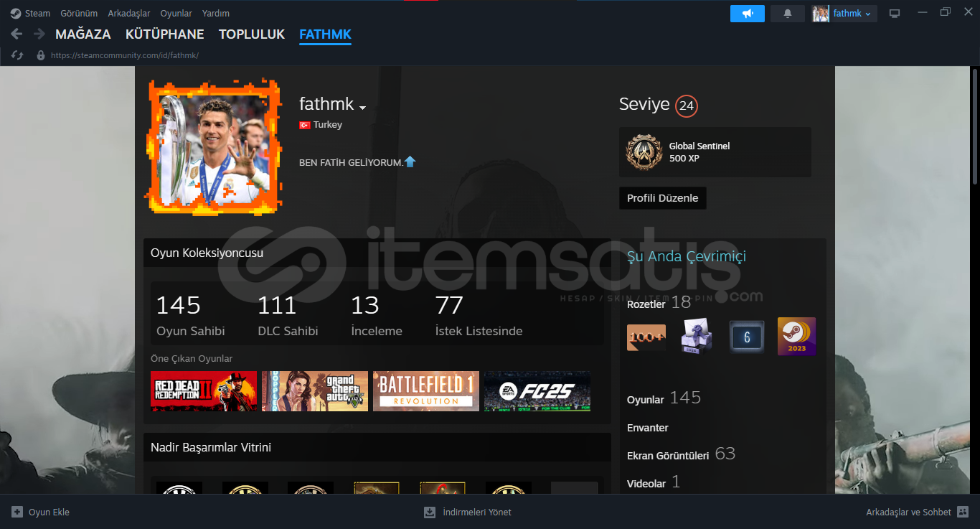This screenshot has width=980, height=529.
Task: Open the Görünüm menu
Action: [x=79, y=14]
